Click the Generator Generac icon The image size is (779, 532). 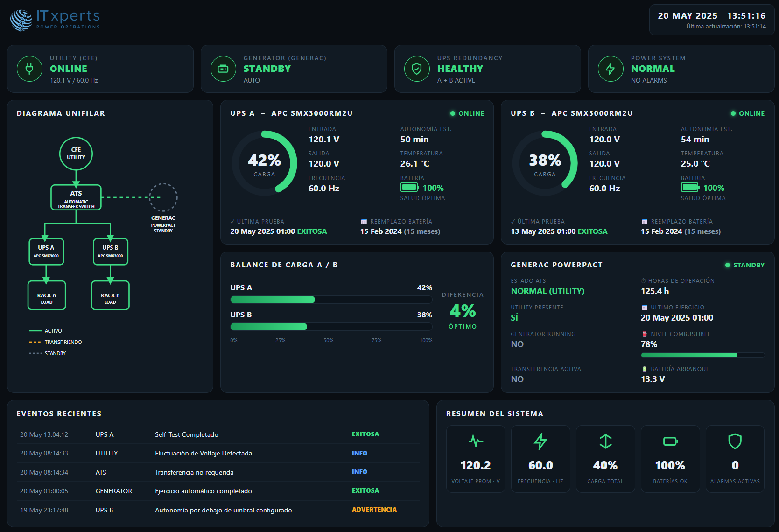pos(223,69)
